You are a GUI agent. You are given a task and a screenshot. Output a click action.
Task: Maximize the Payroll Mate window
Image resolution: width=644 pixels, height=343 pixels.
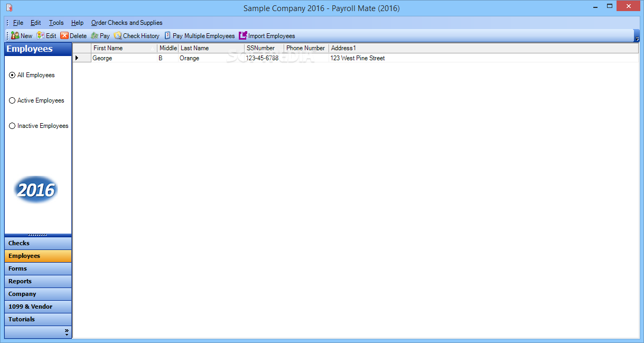point(610,6)
